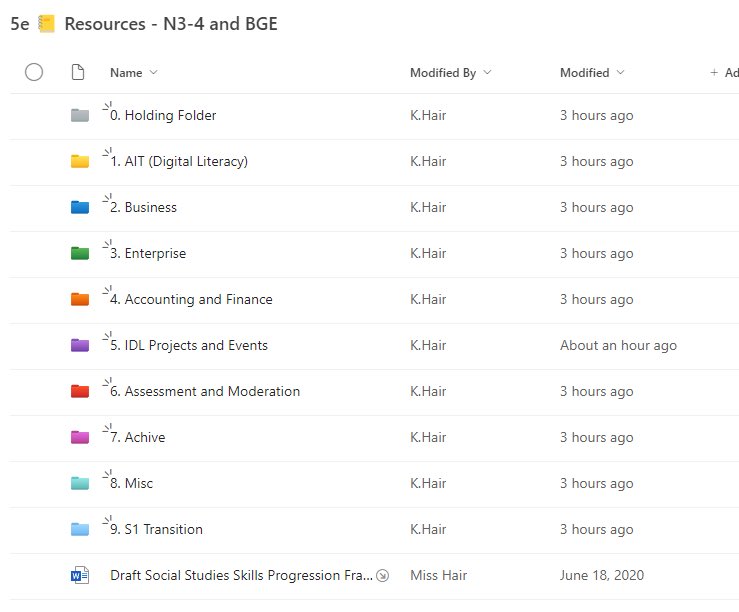Click the '5e' text before the notebook icon
This screenshot has height=612, width=739.
pos(20,24)
